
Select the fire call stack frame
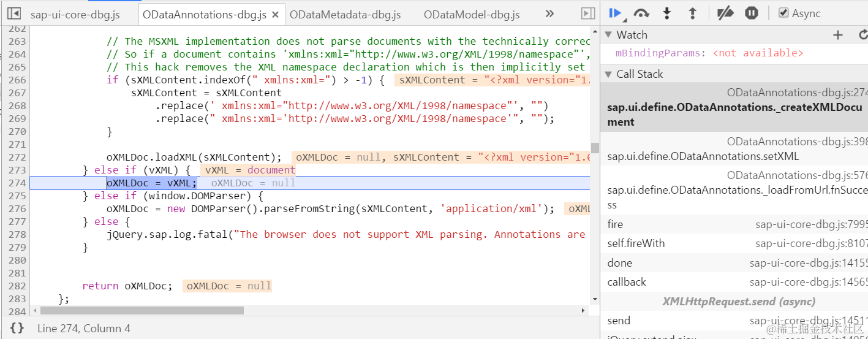(734, 224)
